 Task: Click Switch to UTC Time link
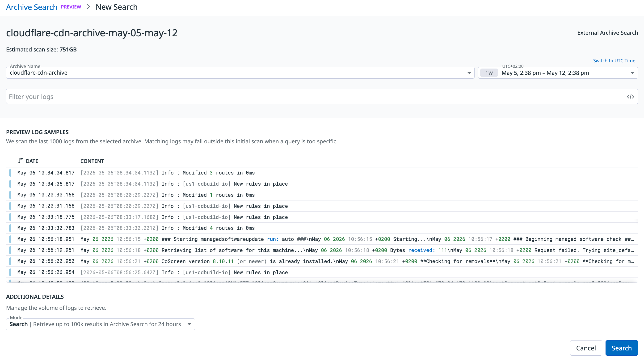(614, 60)
